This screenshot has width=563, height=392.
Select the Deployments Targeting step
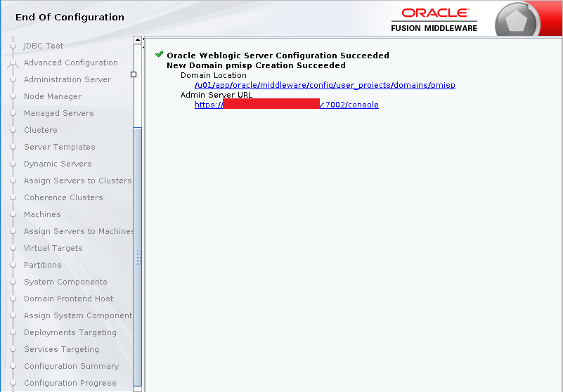pyautogui.click(x=70, y=332)
